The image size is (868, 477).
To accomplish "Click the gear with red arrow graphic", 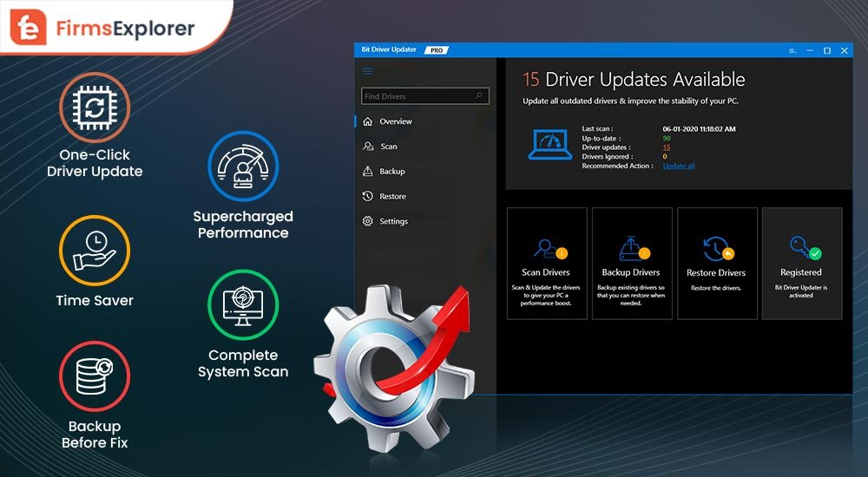I will 394,368.
